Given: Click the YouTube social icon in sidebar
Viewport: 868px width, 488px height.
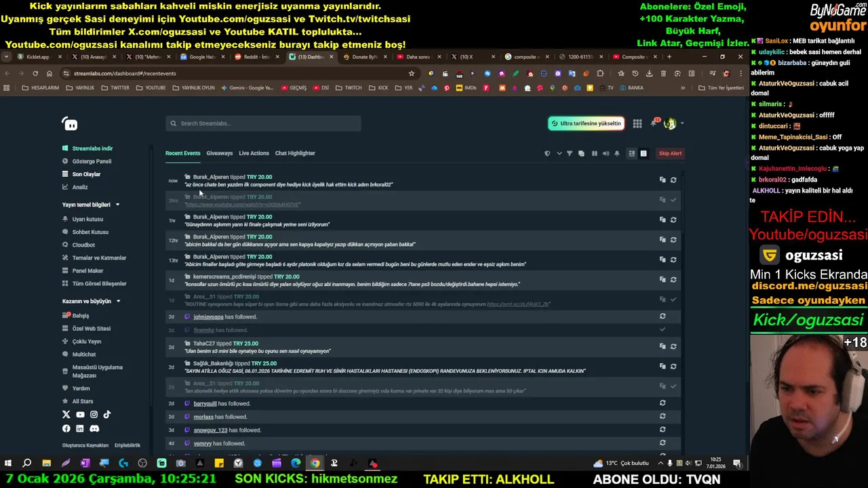Looking at the screenshot, I should coord(80,414).
